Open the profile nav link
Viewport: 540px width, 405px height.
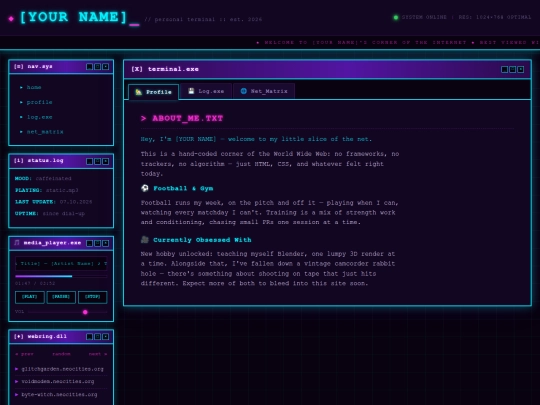coord(39,102)
